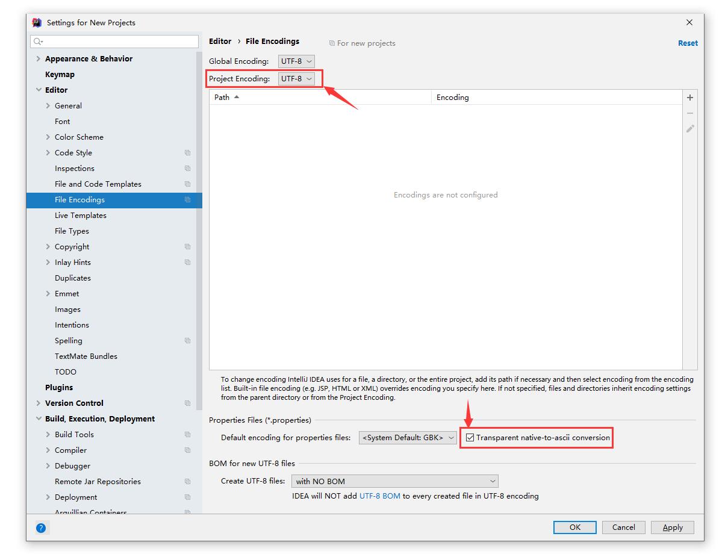
Task: Click the Reset link
Action: (x=688, y=43)
